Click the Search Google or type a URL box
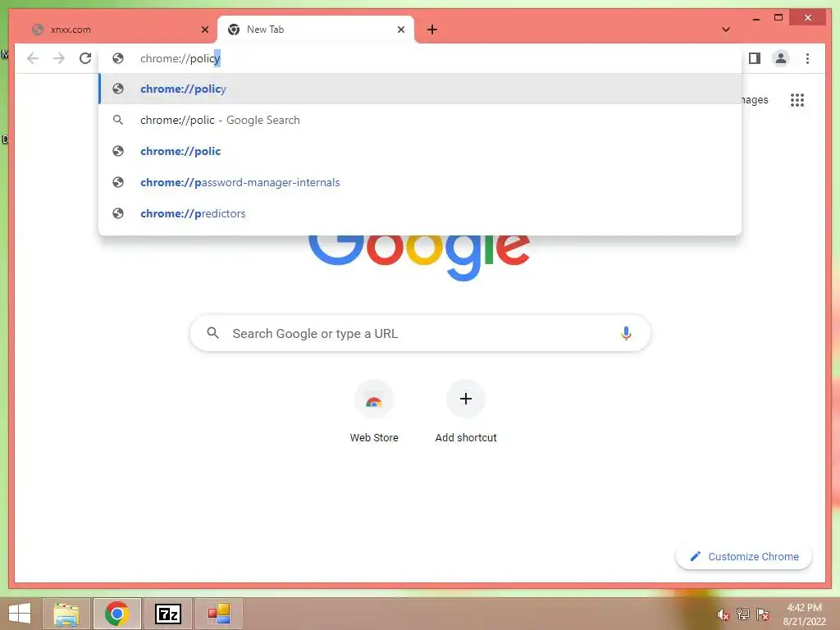840x630 pixels. tap(420, 333)
